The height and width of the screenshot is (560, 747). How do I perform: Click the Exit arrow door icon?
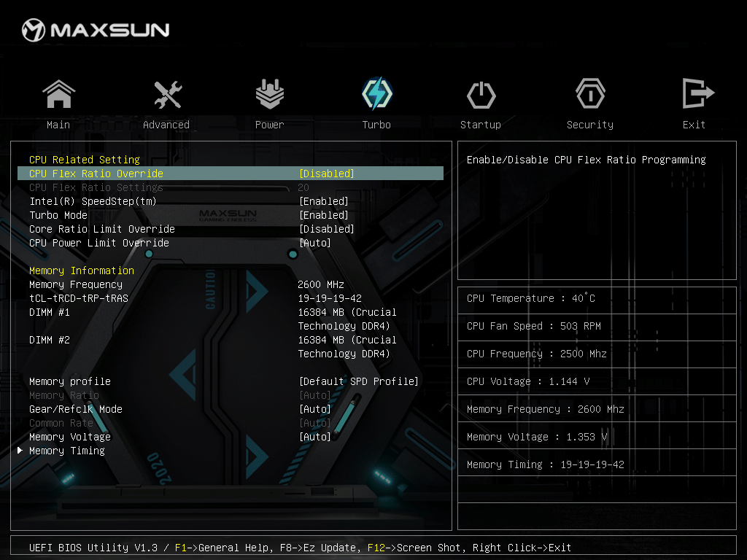click(698, 93)
